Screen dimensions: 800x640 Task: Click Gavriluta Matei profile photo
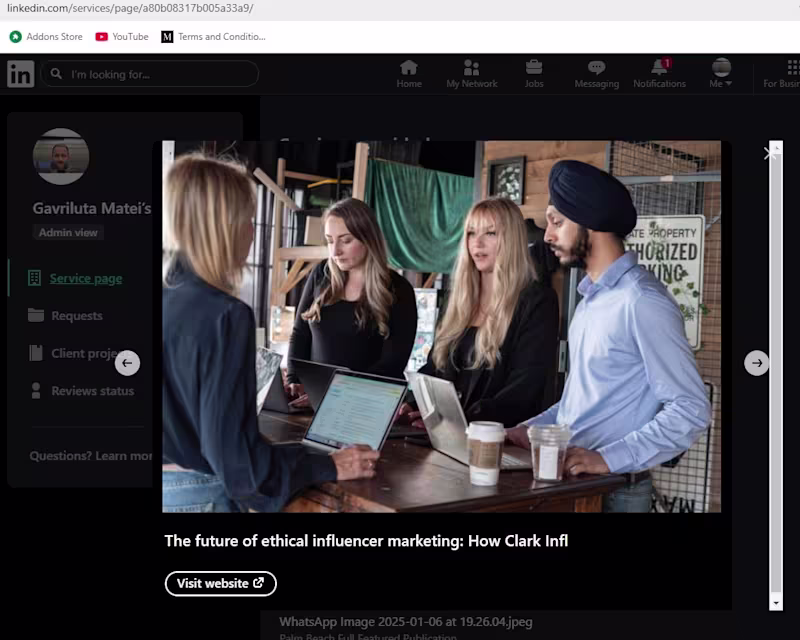61,156
